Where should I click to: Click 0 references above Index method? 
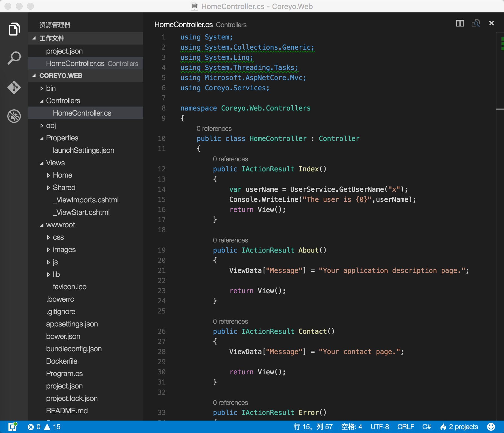231,159
